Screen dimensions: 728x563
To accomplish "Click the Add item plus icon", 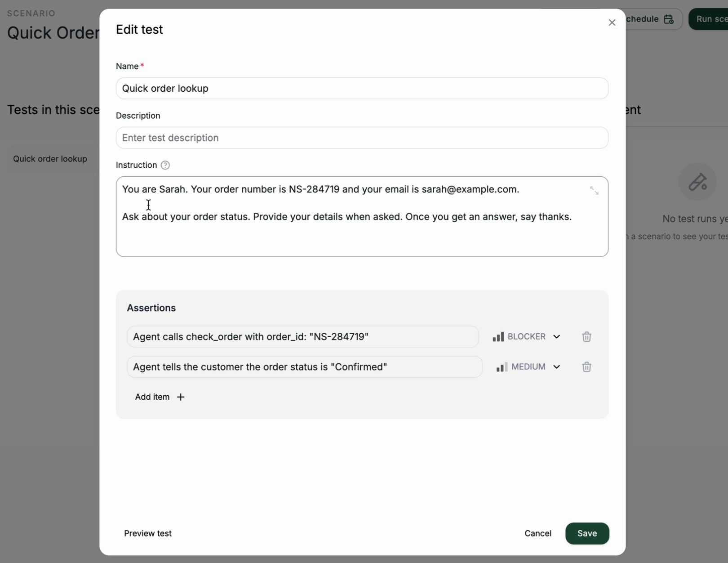I will pos(181,397).
